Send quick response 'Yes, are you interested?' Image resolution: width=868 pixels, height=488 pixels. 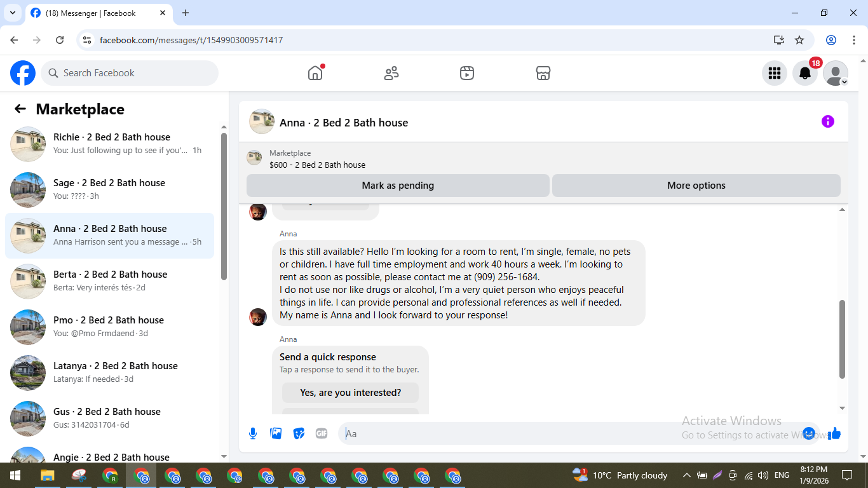pyautogui.click(x=351, y=393)
